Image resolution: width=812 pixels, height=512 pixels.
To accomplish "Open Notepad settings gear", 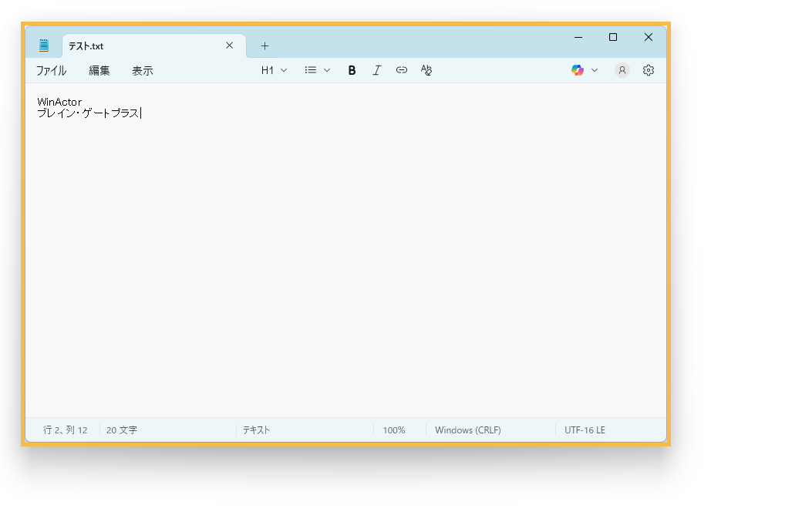I will click(x=649, y=70).
